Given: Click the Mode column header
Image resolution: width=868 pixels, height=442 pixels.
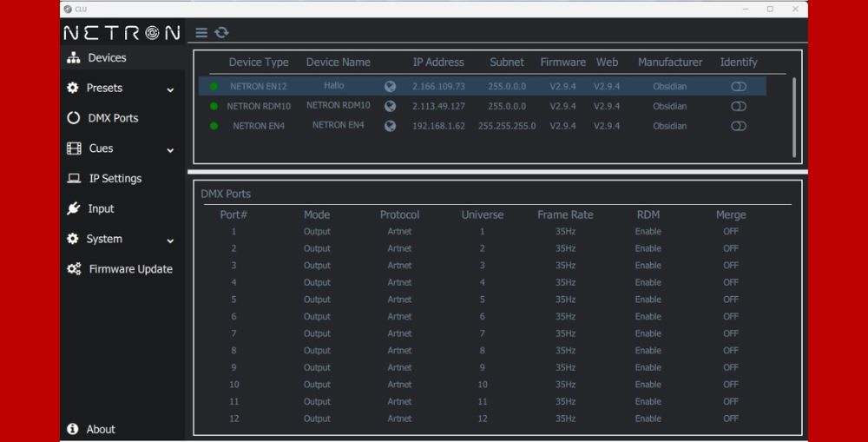Looking at the screenshot, I should [x=317, y=214].
